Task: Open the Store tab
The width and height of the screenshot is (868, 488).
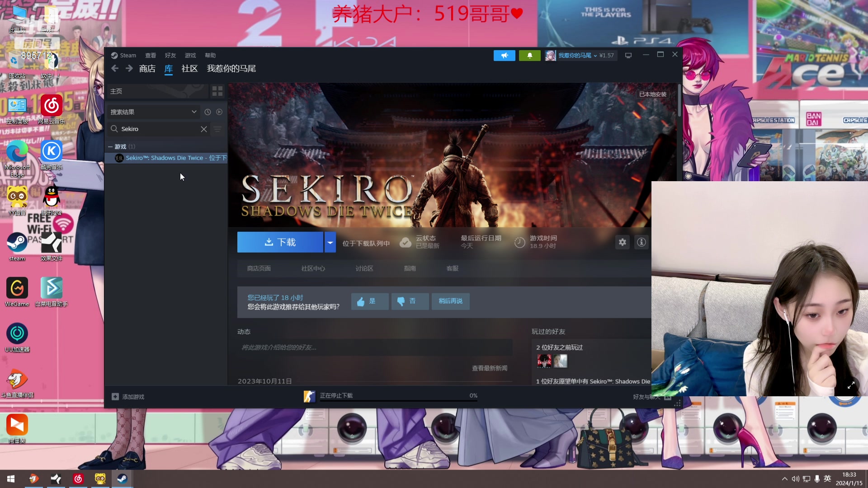Action: tap(147, 69)
